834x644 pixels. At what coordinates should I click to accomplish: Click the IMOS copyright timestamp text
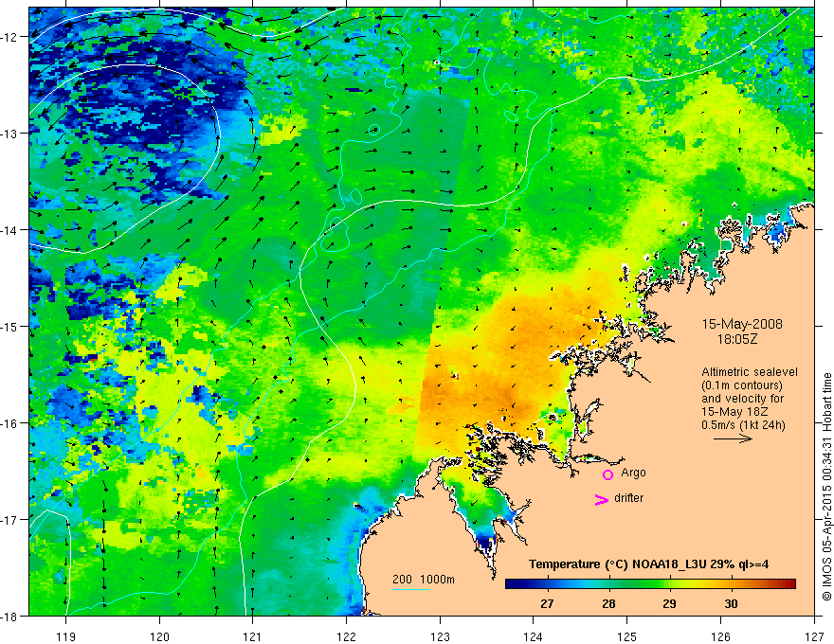(x=826, y=487)
